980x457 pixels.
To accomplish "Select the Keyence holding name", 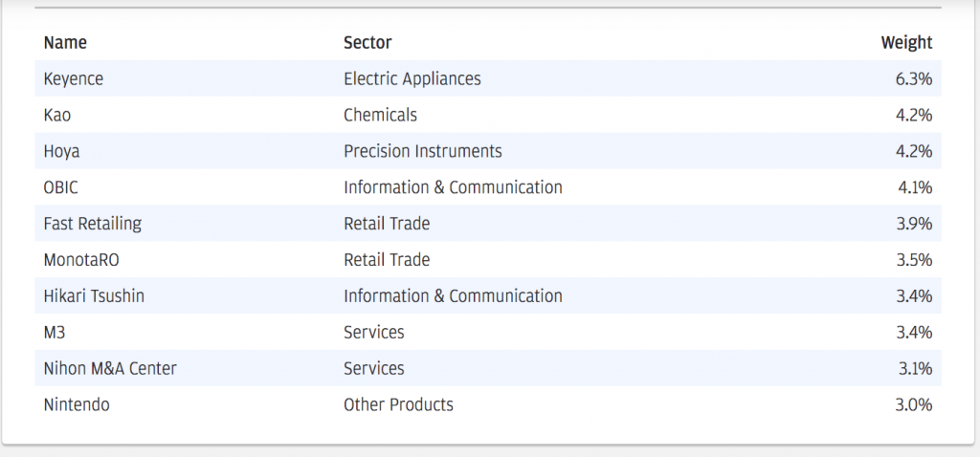I will click(x=73, y=79).
